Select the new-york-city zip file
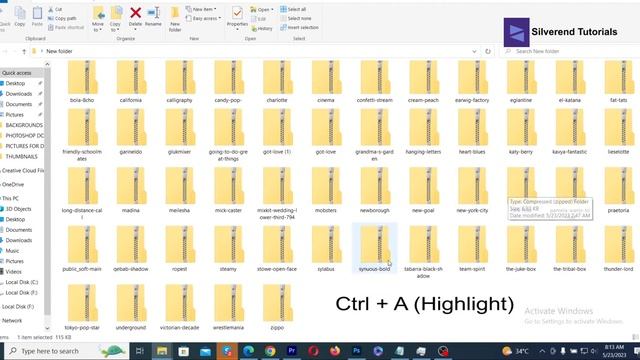This screenshot has width=640, height=360. (472, 191)
